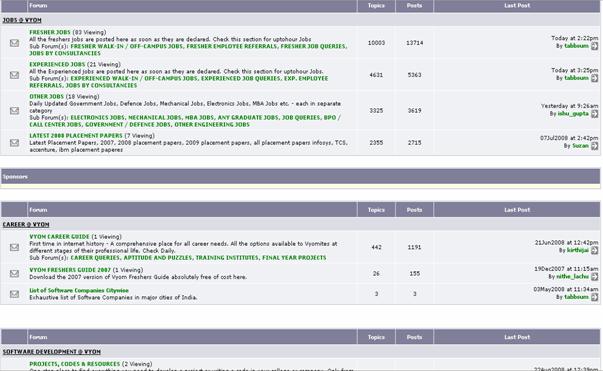View tabboum's profile in Experienced Jobs row
The height and width of the screenshot is (371, 603).
point(576,78)
